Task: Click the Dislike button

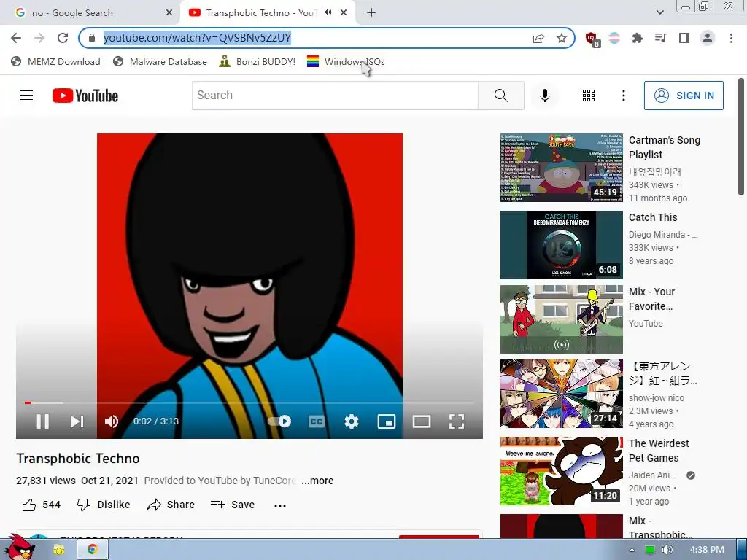Action: [x=104, y=505]
